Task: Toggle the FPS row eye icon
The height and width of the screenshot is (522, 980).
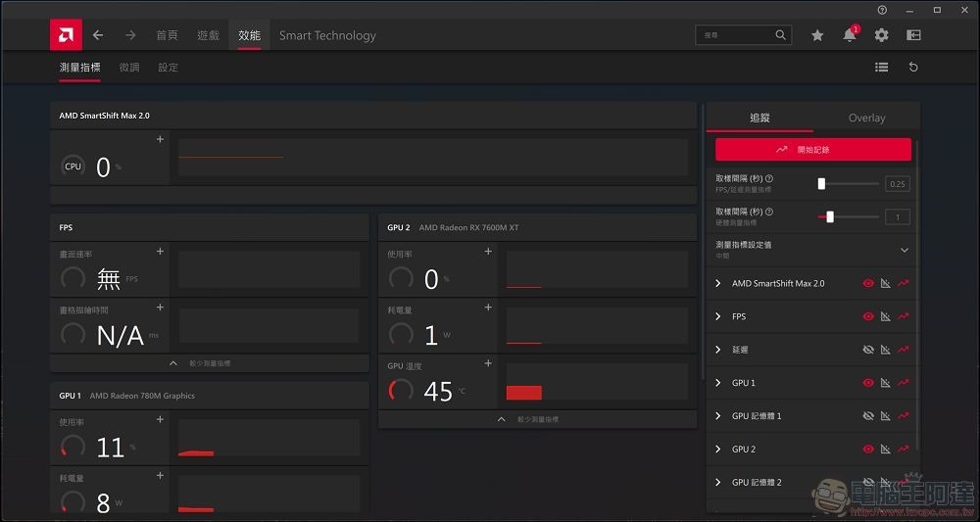Action: click(x=868, y=316)
